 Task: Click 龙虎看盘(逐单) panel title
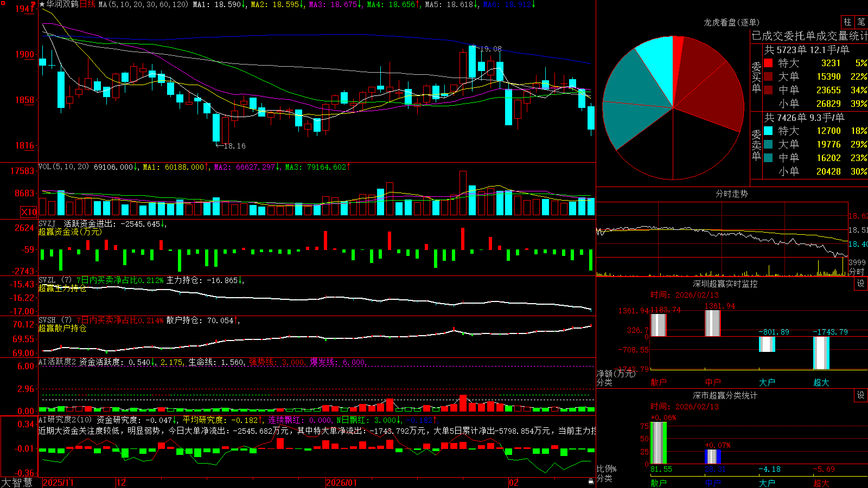click(x=731, y=22)
